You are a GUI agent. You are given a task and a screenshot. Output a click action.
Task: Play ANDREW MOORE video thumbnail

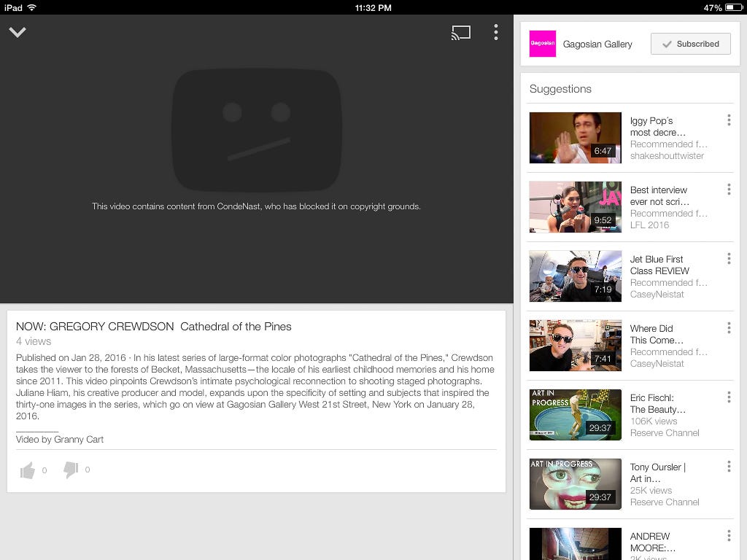[575, 544]
